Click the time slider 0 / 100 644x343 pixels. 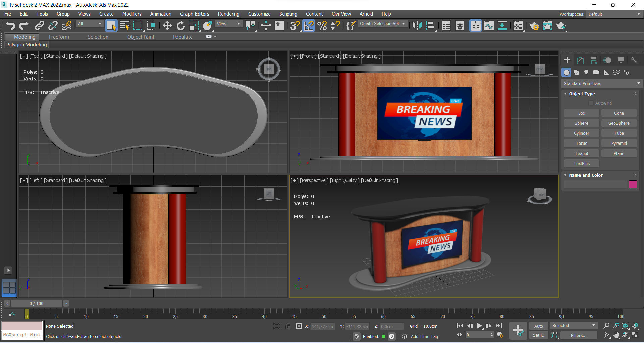pyautogui.click(x=36, y=303)
